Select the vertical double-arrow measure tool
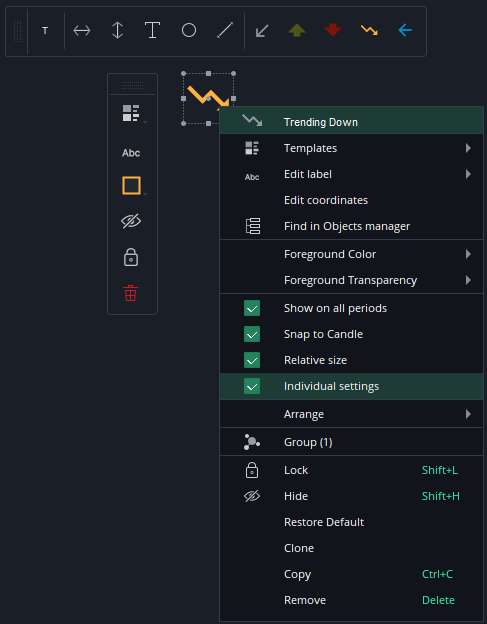Image resolution: width=487 pixels, height=624 pixels. pos(117,31)
